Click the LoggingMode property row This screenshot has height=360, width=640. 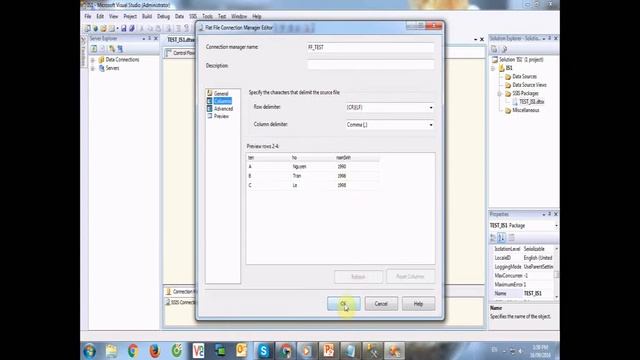523,267
